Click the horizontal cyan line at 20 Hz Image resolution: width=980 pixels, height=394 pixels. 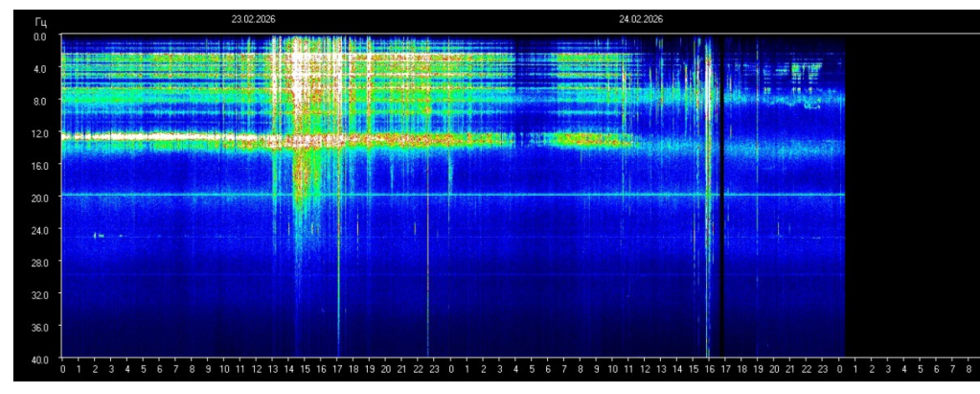click(x=453, y=195)
